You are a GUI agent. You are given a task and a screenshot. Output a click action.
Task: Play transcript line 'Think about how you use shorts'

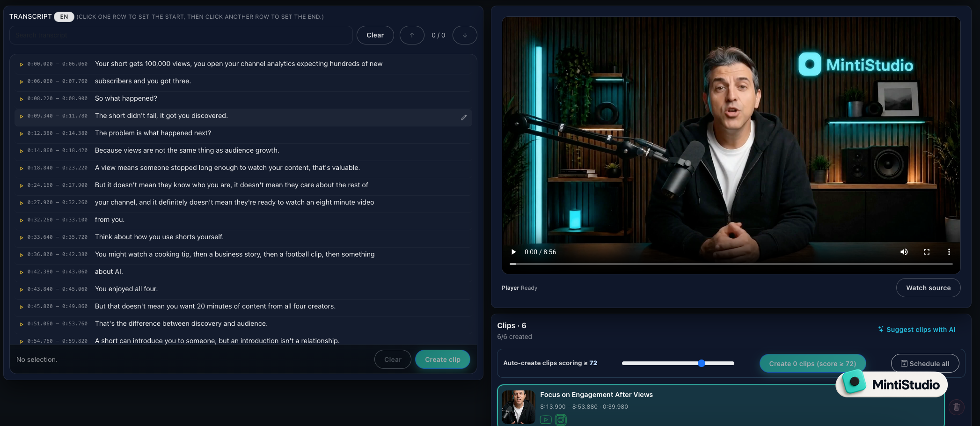click(22, 237)
